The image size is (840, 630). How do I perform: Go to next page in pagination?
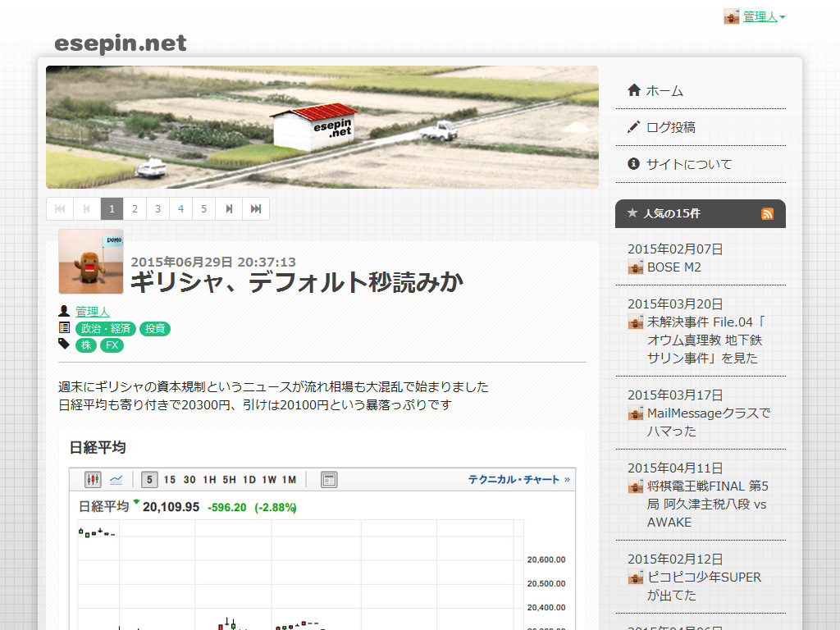229,209
